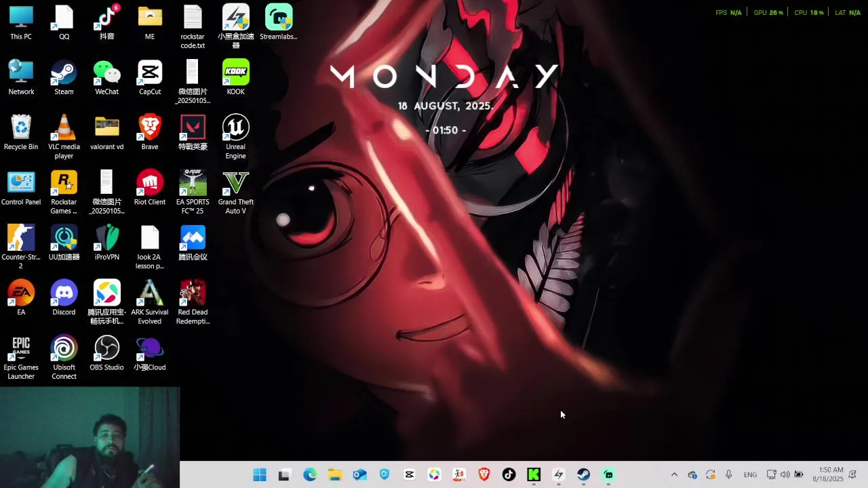Select the CapCut desktop shortcut
Screen dimensions: 868x488
(150, 78)
